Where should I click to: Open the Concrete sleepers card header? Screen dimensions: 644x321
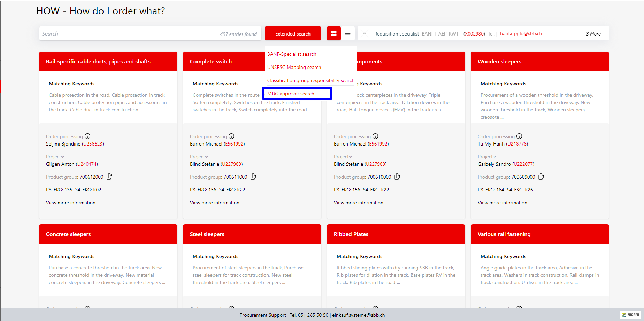(x=108, y=234)
